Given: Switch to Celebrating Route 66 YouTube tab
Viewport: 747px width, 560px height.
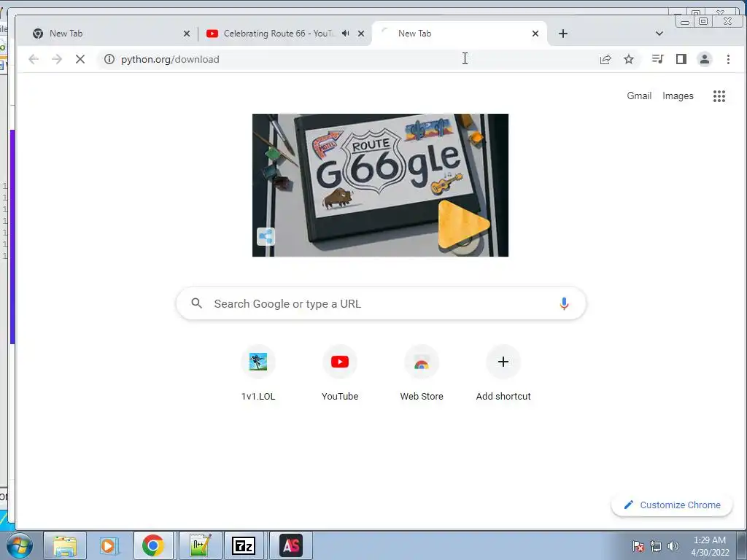Looking at the screenshot, I should [x=279, y=34].
